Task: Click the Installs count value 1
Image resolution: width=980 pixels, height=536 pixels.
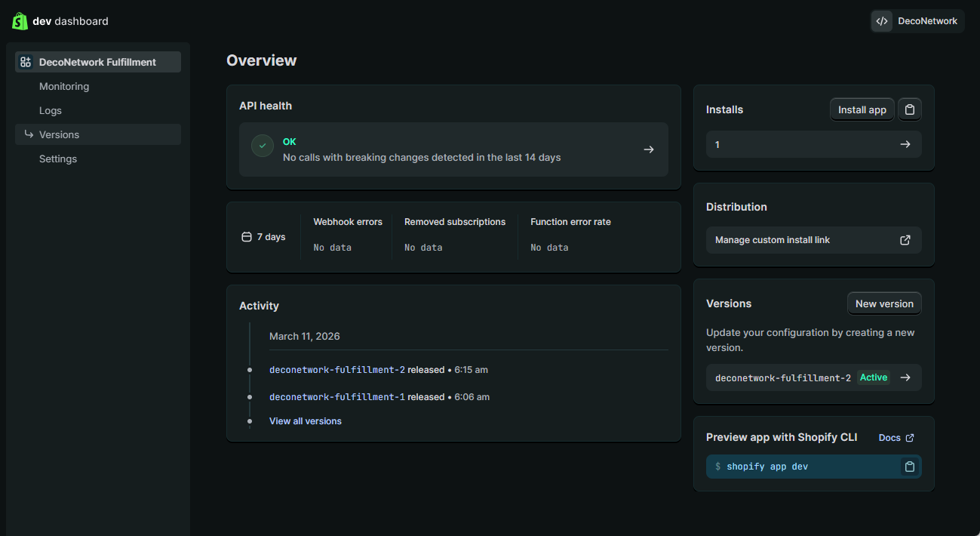Action: coord(717,144)
